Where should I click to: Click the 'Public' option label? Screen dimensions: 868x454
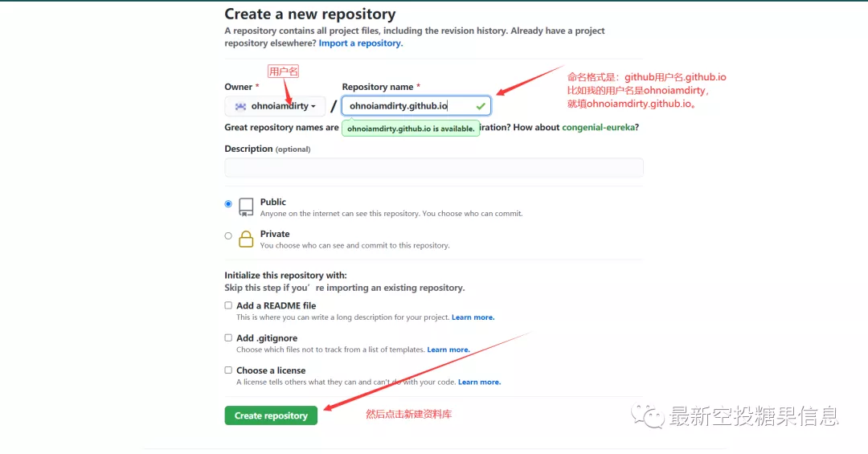point(273,202)
